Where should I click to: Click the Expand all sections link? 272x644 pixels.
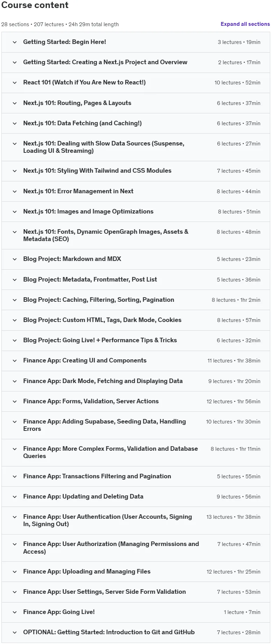(245, 24)
